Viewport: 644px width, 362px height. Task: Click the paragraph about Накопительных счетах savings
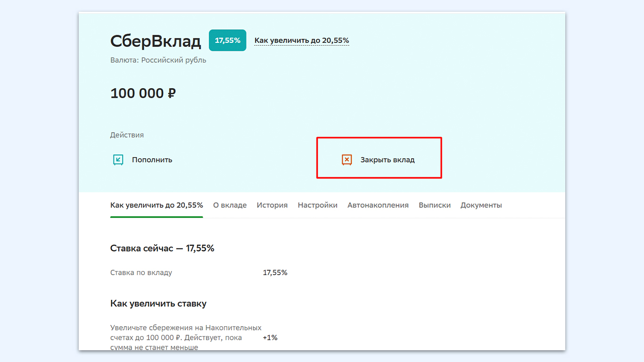tap(186, 337)
